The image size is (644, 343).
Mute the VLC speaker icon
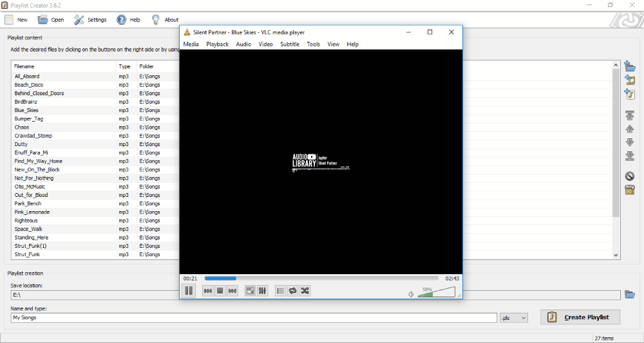411,294
